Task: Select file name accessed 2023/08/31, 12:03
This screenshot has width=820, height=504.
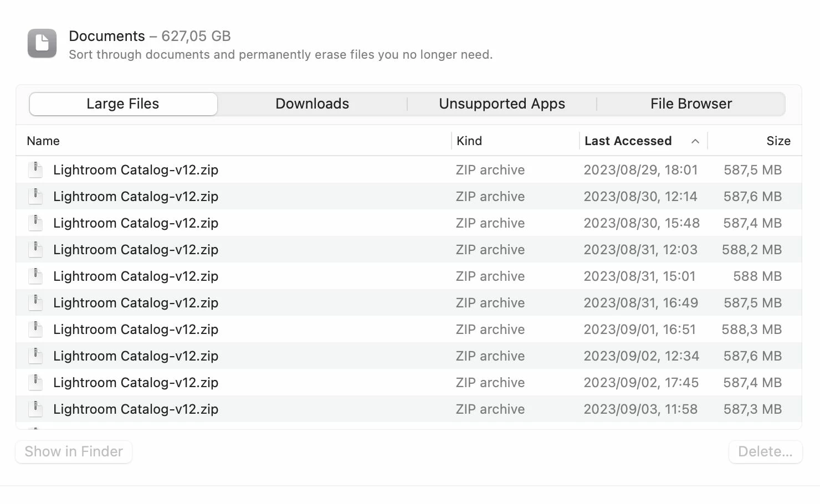Action: pos(136,250)
